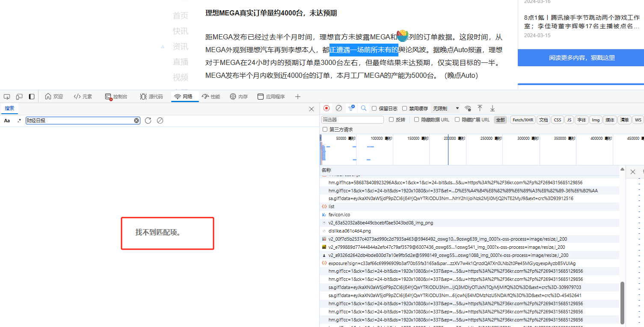644x327 pixels.
Task: Select the exposure?sign=c33af66c request row
Action: pyautogui.click(x=469, y=263)
